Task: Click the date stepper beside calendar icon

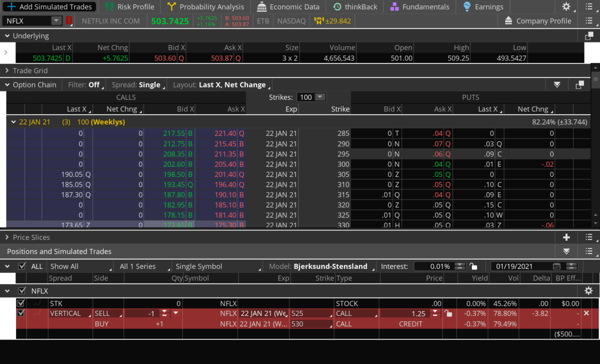Action: [572, 266]
